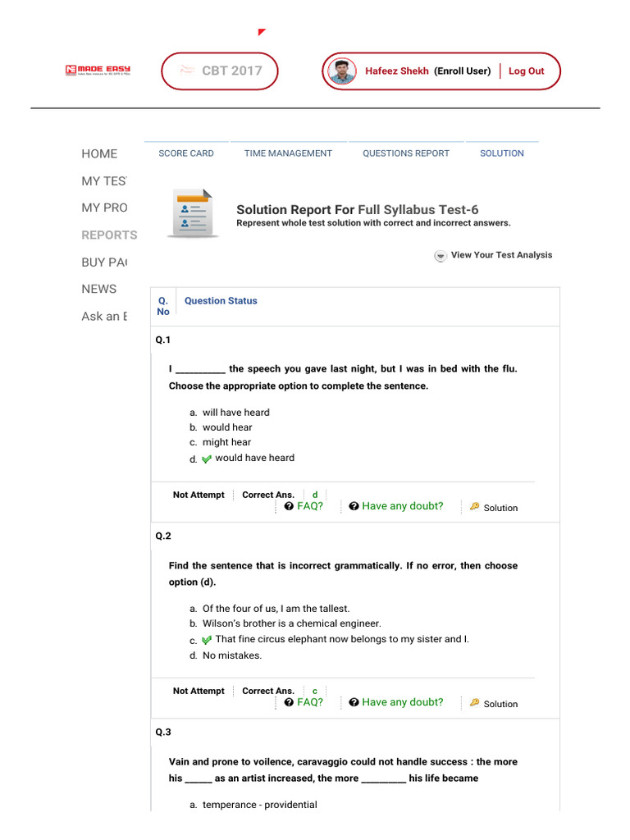Click the green checkmark on Q.2 option c
630x840 pixels.
[206, 640]
